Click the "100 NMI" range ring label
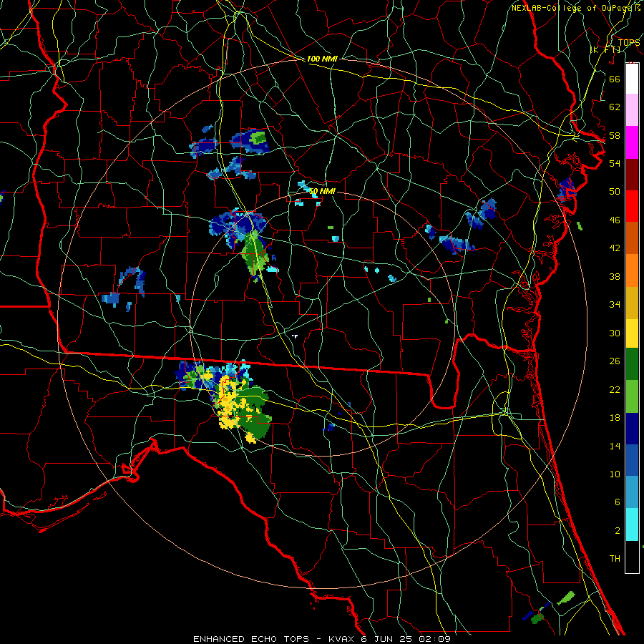Screen dimensions: 644x644 tap(322, 59)
